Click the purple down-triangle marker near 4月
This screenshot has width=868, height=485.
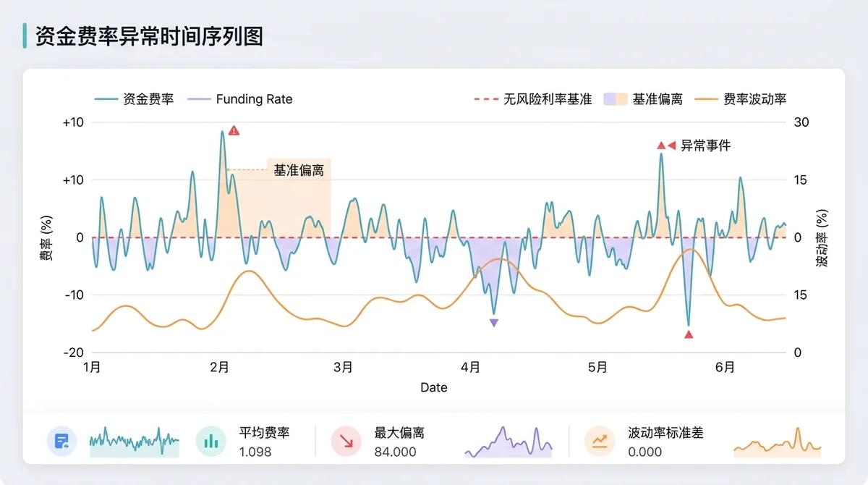tap(494, 323)
